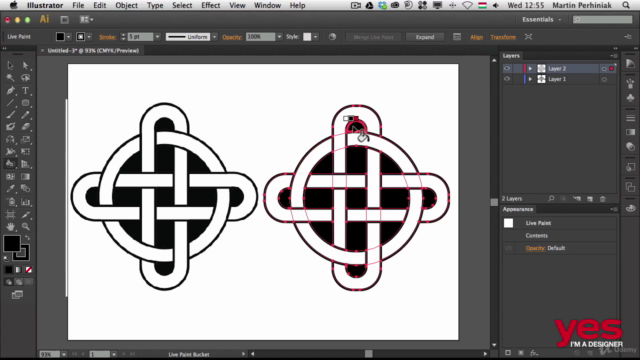Click the Transform link
This screenshot has height=360, width=640.
[503, 37]
